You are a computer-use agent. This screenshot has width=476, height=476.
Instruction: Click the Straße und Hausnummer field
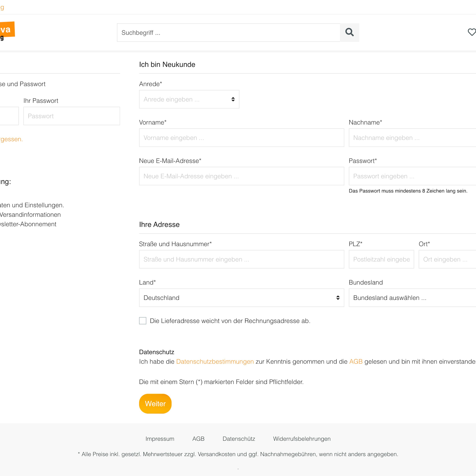(x=241, y=259)
